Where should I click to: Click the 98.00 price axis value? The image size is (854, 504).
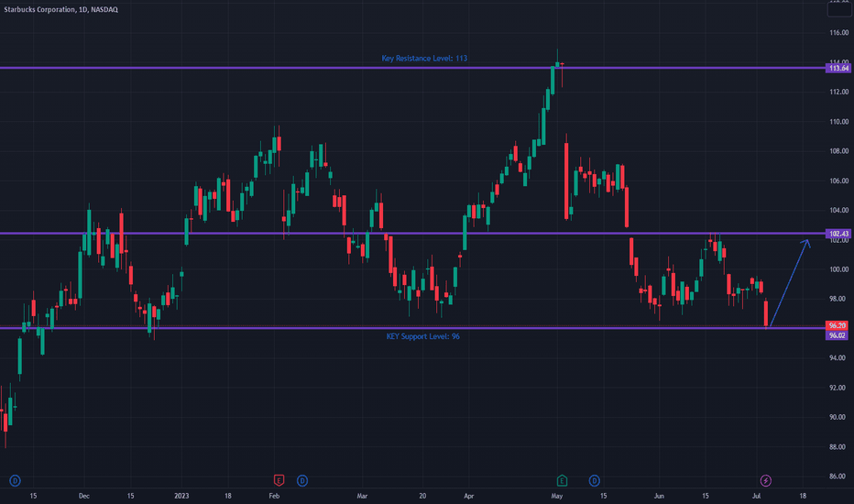click(838, 299)
